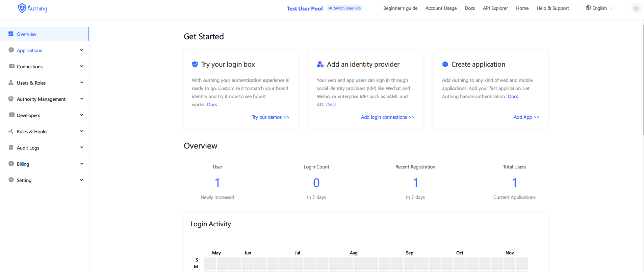Click the Audit Logs icon
This screenshot has height=272, width=644.
point(11,148)
